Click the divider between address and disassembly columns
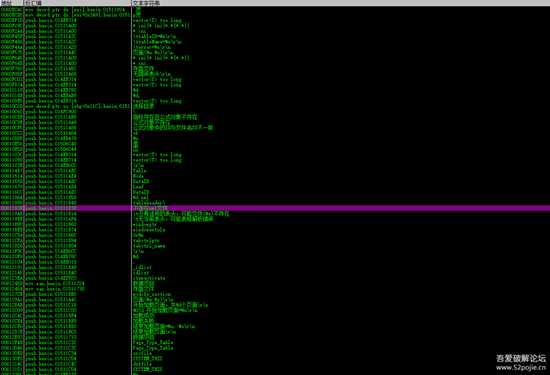 click(24, 189)
